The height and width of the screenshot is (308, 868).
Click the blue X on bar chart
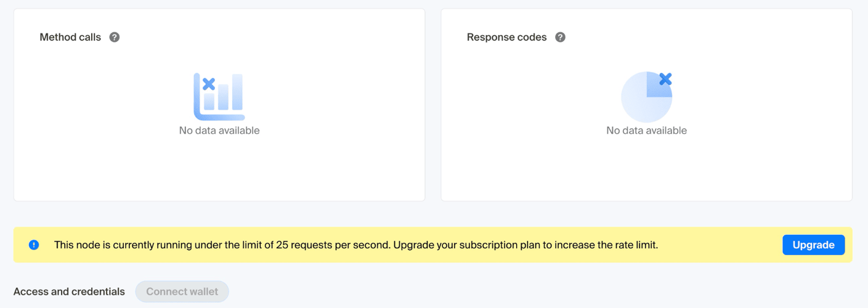[209, 84]
